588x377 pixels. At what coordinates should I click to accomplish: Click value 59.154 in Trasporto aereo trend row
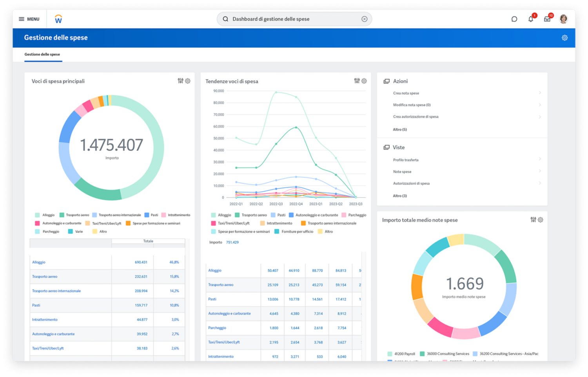click(x=341, y=285)
